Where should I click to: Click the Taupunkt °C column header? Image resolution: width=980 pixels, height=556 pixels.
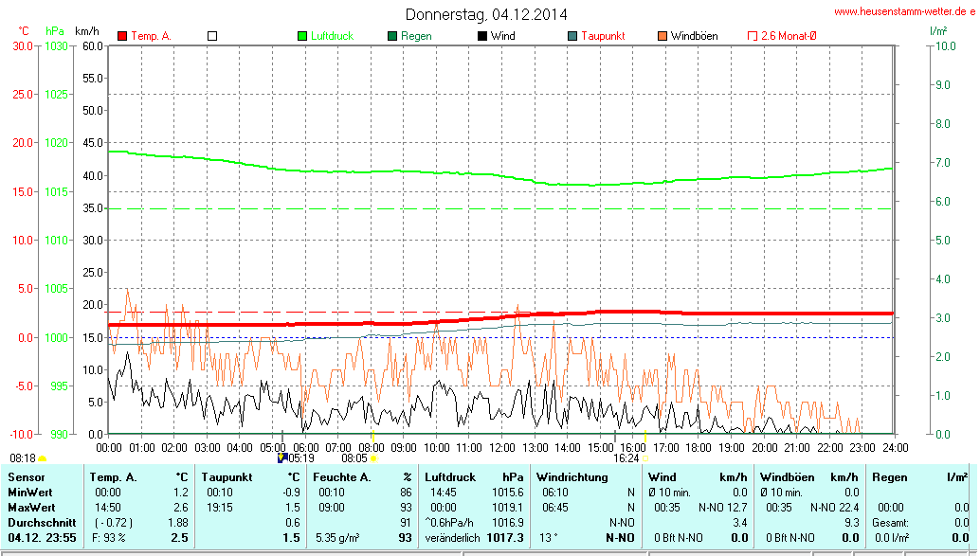click(250, 477)
